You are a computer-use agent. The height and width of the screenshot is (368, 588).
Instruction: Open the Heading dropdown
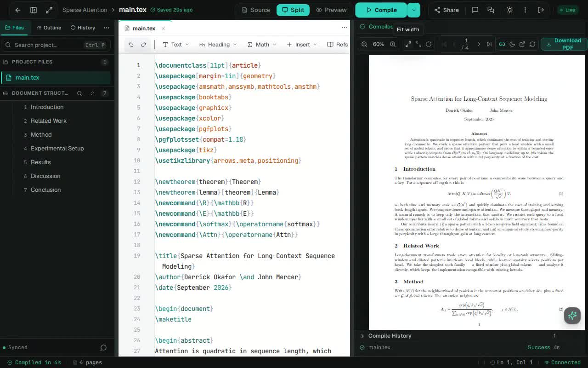tap(218, 45)
